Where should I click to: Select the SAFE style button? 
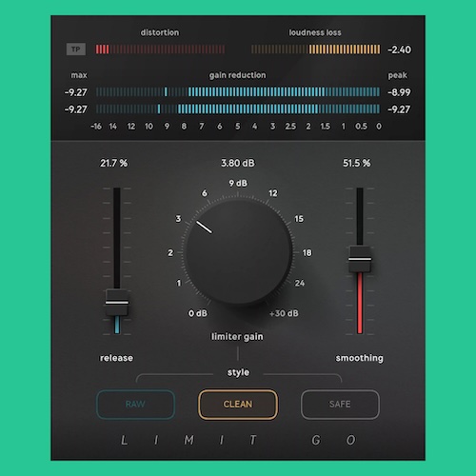click(x=340, y=405)
